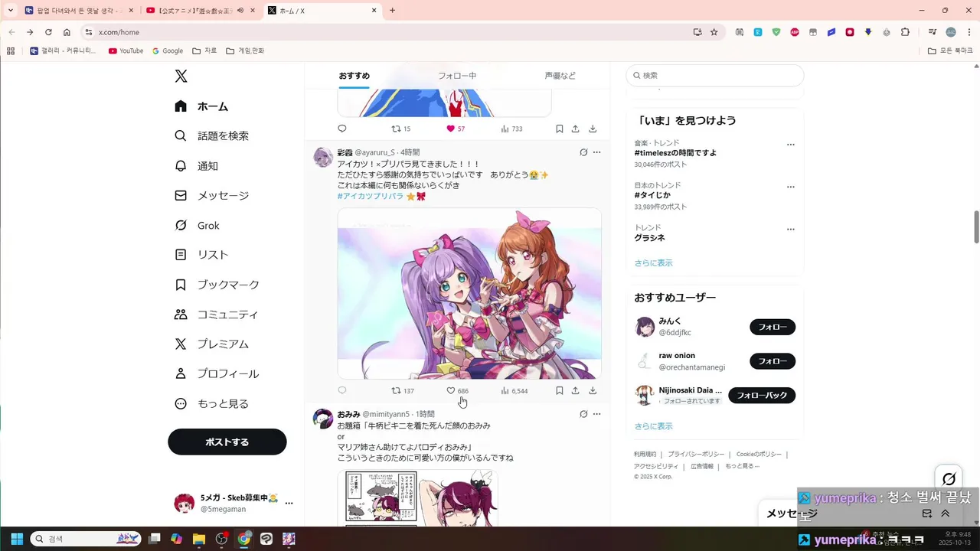Open Chrome tab search dropdown
This screenshot has width=980, height=551.
(11, 11)
